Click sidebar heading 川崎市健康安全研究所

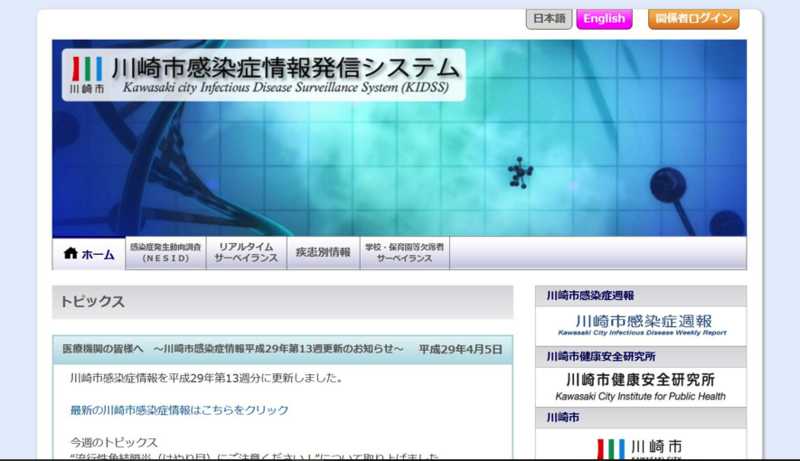[x=641, y=357]
